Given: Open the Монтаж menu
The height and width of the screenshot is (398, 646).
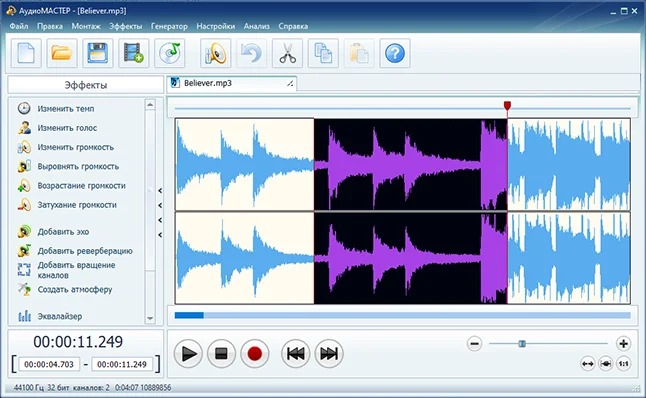Looking at the screenshot, I should pos(86,26).
